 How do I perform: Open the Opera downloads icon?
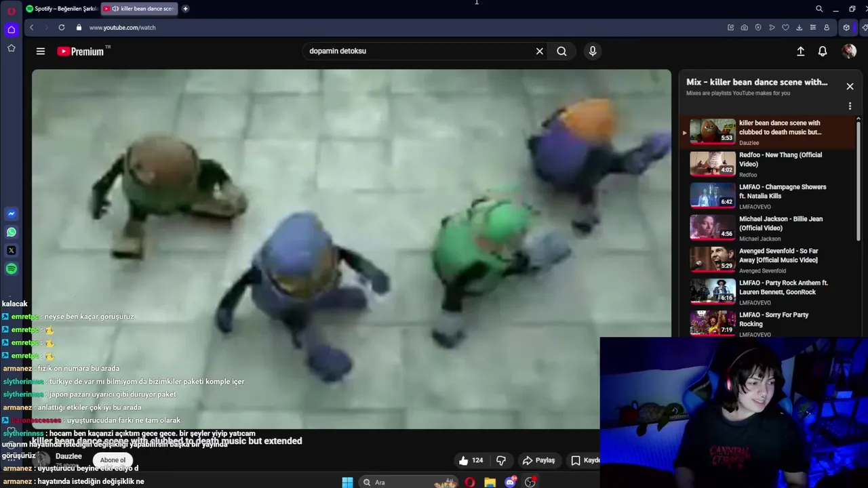(799, 27)
